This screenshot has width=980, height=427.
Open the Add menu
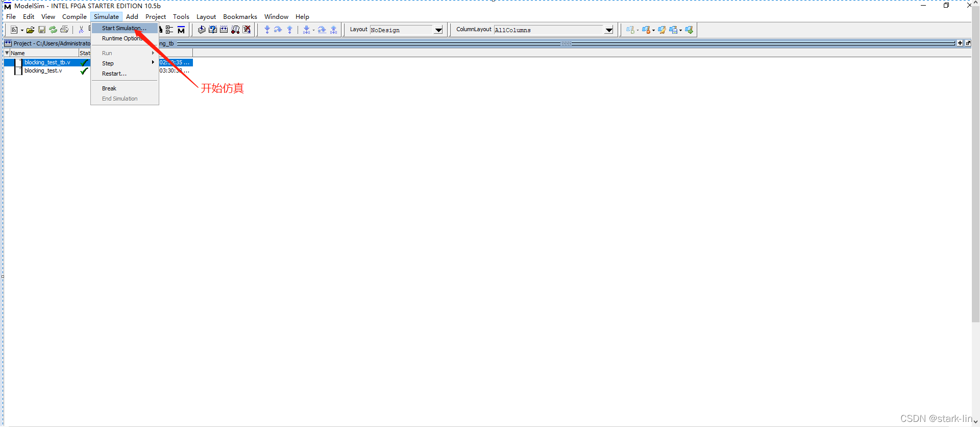point(132,17)
